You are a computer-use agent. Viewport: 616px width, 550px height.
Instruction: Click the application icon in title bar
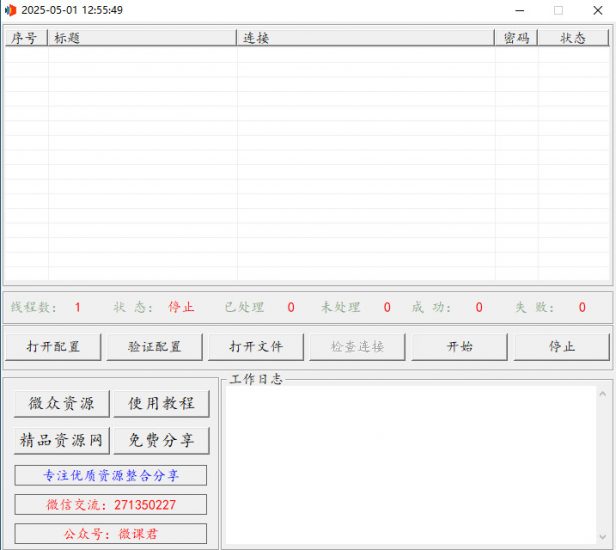tap(11, 10)
